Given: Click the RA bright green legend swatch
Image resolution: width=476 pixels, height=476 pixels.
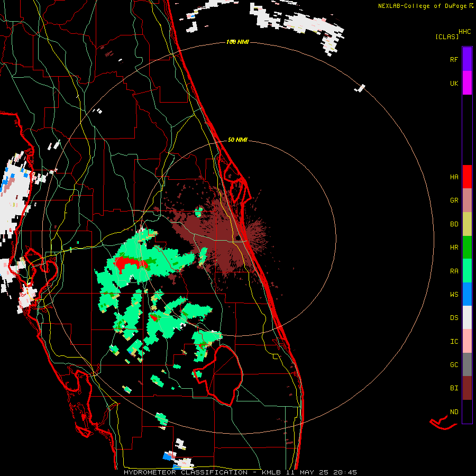Looking at the screenshot, I should pos(467,271).
